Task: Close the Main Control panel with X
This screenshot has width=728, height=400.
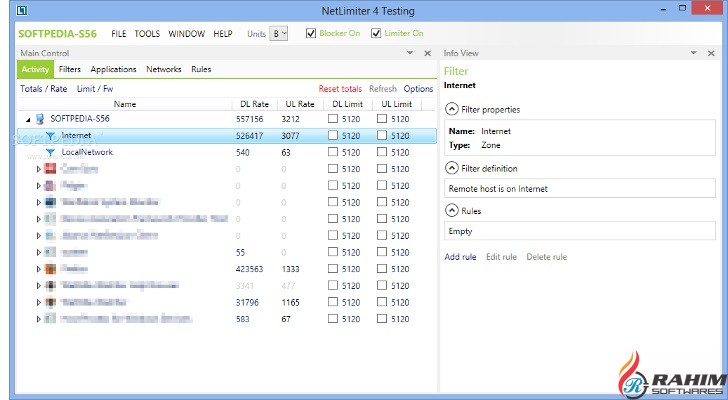Action: point(428,53)
